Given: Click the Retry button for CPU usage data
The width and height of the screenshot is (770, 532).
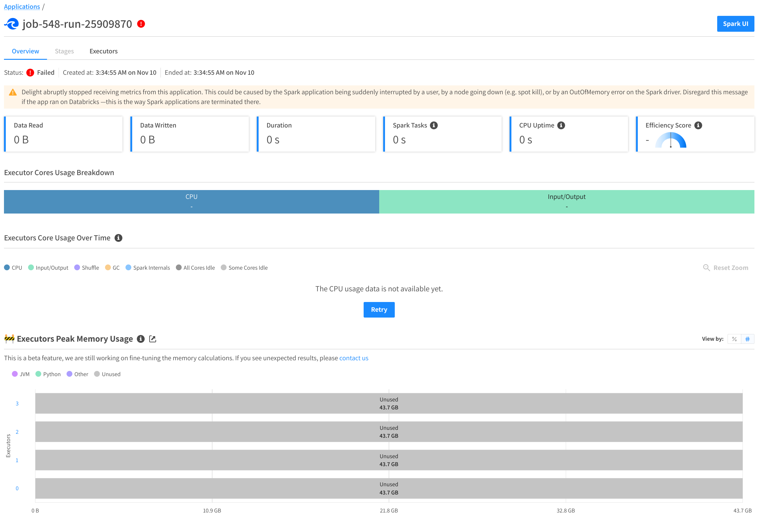Looking at the screenshot, I should 379,310.
